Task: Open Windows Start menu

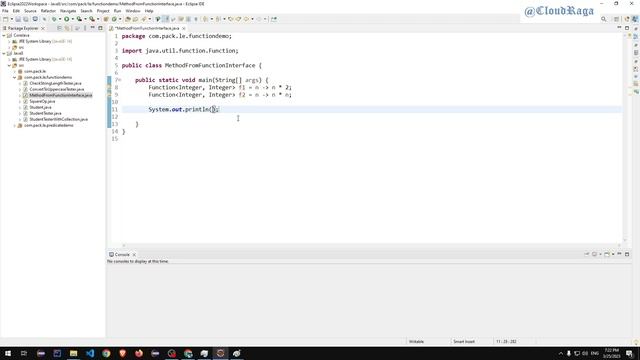Action: coord(8,353)
